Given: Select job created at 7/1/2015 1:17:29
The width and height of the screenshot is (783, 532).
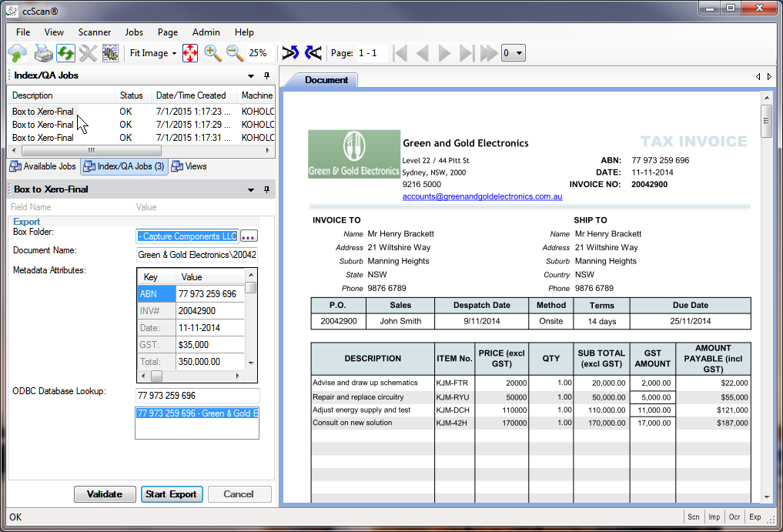Looking at the screenshot, I should [142, 125].
